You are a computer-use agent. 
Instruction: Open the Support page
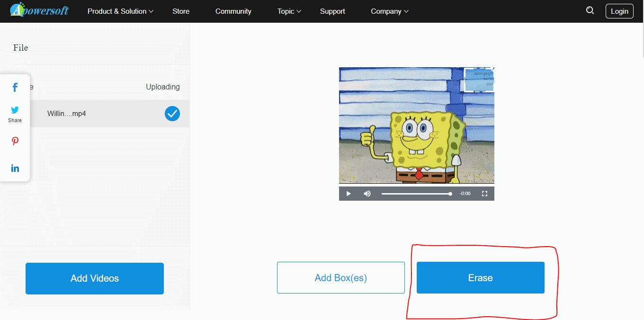(332, 11)
